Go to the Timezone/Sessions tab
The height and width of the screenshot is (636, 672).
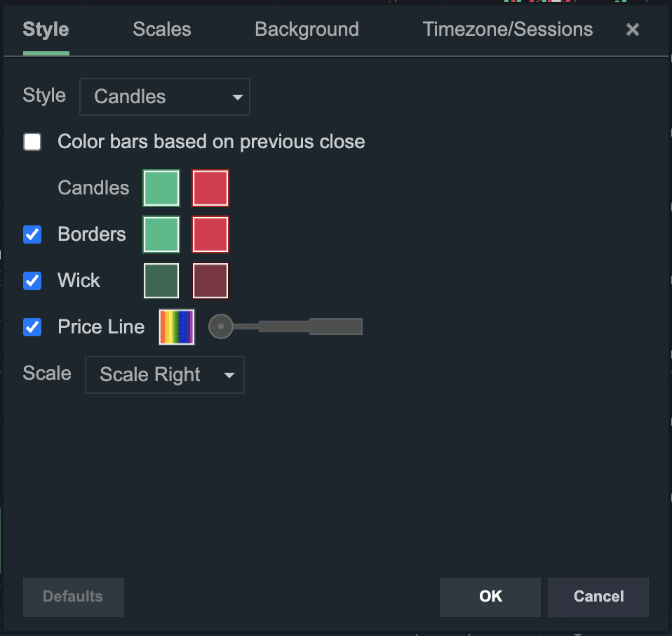(x=508, y=29)
